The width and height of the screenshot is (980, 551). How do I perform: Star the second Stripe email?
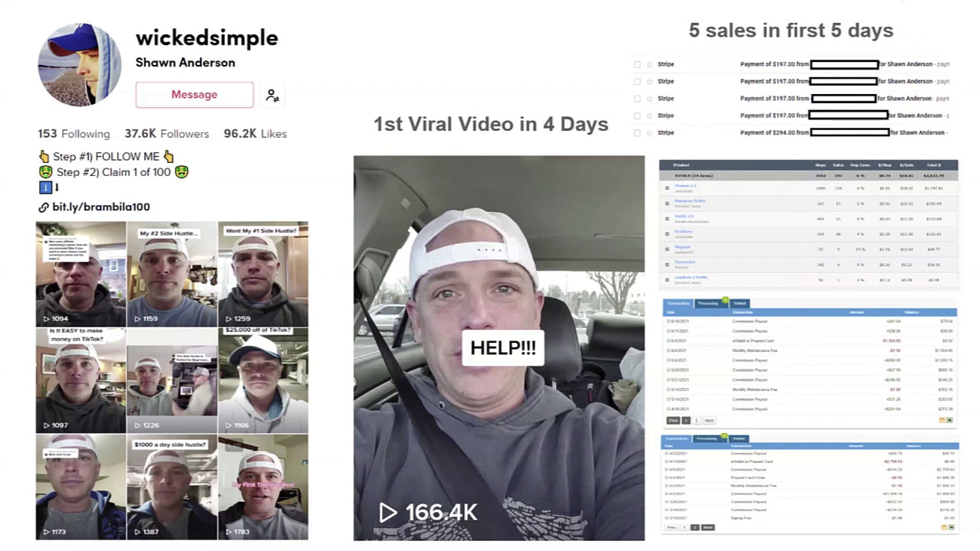click(649, 81)
